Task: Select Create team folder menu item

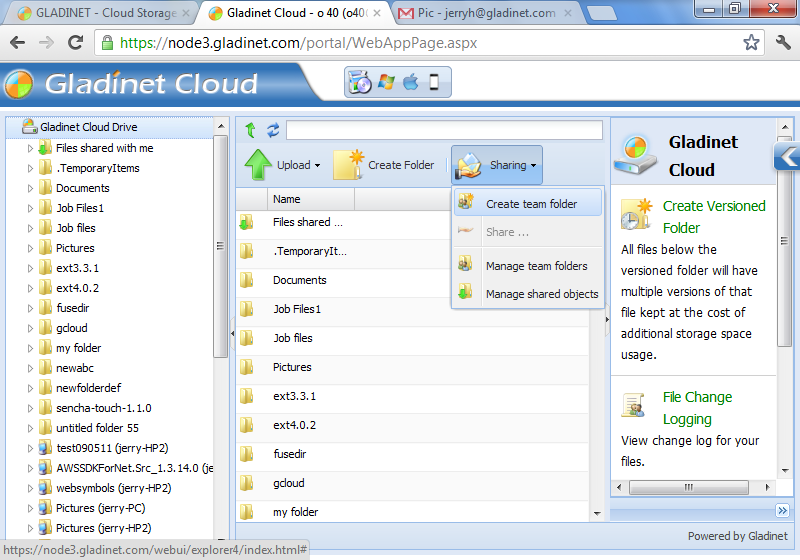Action: pyautogui.click(x=528, y=203)
